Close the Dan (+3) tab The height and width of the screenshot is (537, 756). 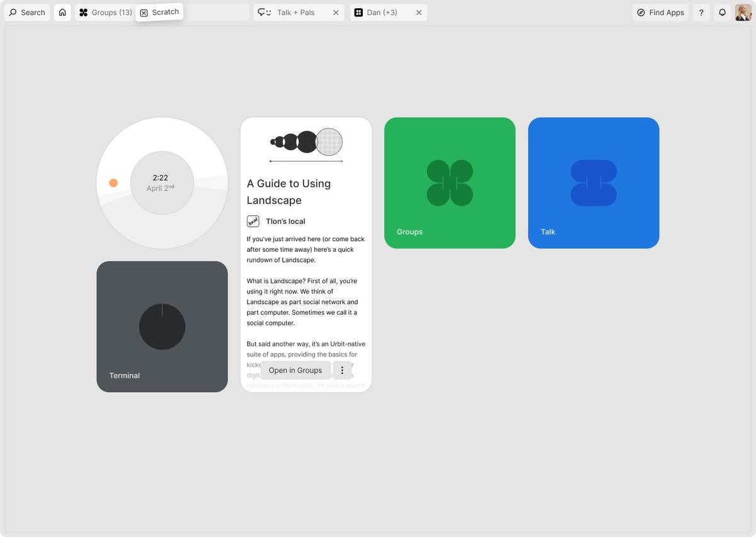pos(419,13)
